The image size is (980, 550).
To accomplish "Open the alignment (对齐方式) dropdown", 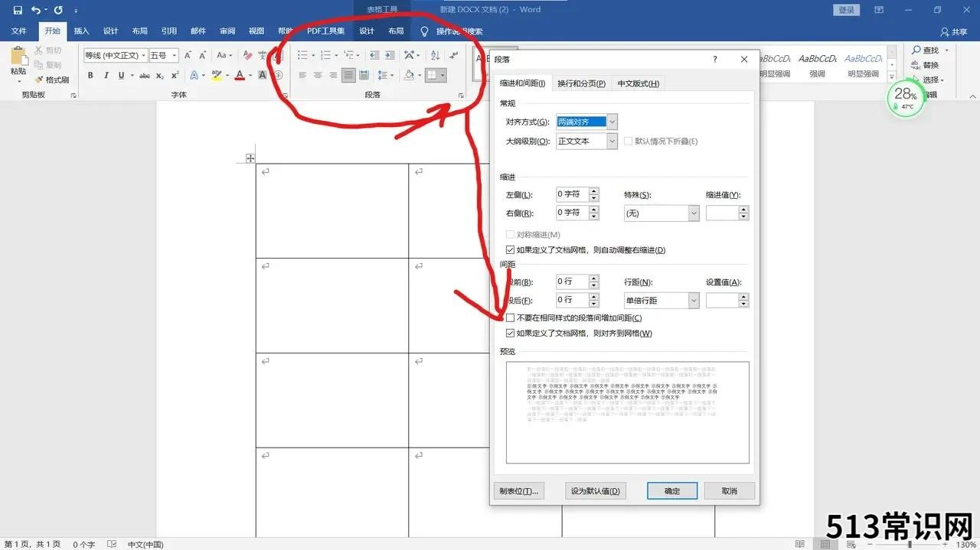I will point(612,122).
